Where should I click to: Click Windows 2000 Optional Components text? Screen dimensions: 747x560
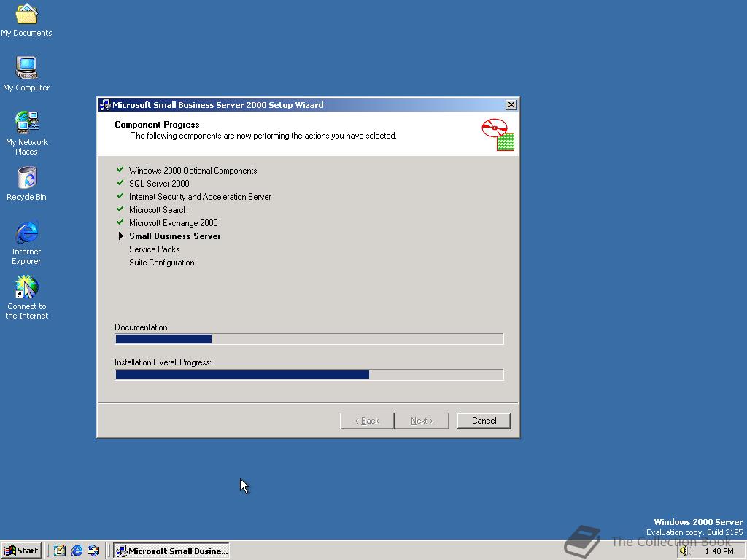(193, 171)
